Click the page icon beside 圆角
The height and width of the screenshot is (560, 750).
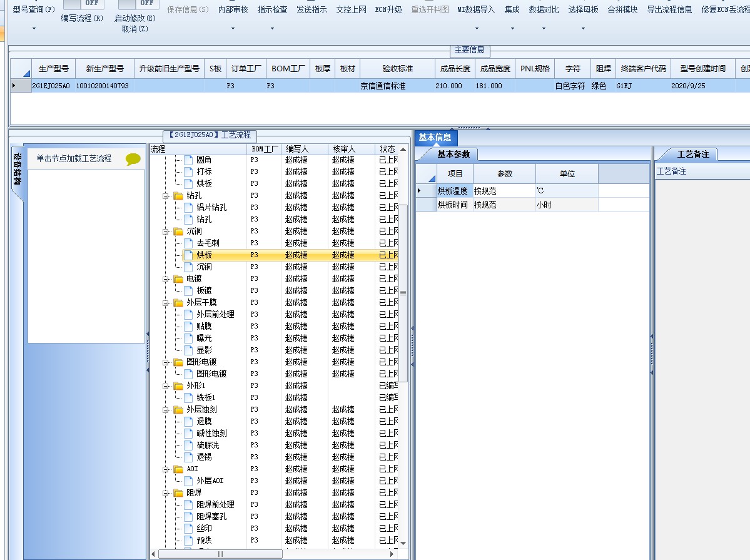click(x=188, y=160)
